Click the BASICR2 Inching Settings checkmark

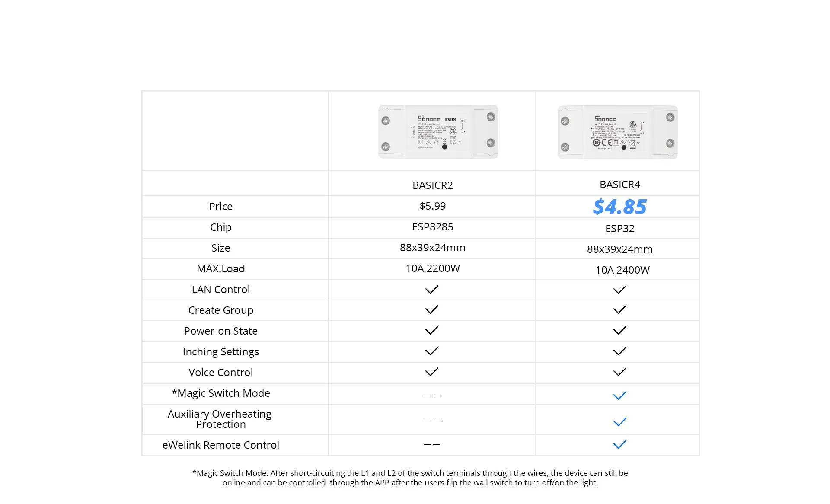tap(431, 351)
